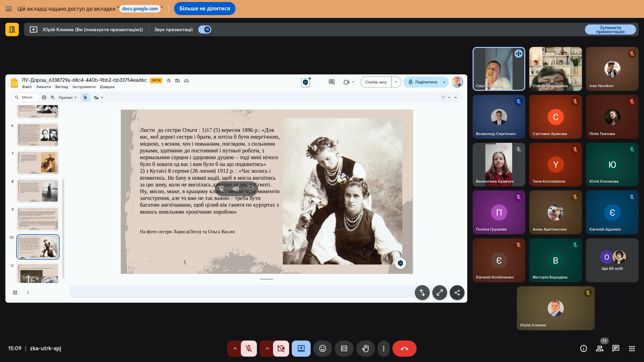Open the emoji reactions icon
Viewport: 644px width, 362px height.
point(322,349)
